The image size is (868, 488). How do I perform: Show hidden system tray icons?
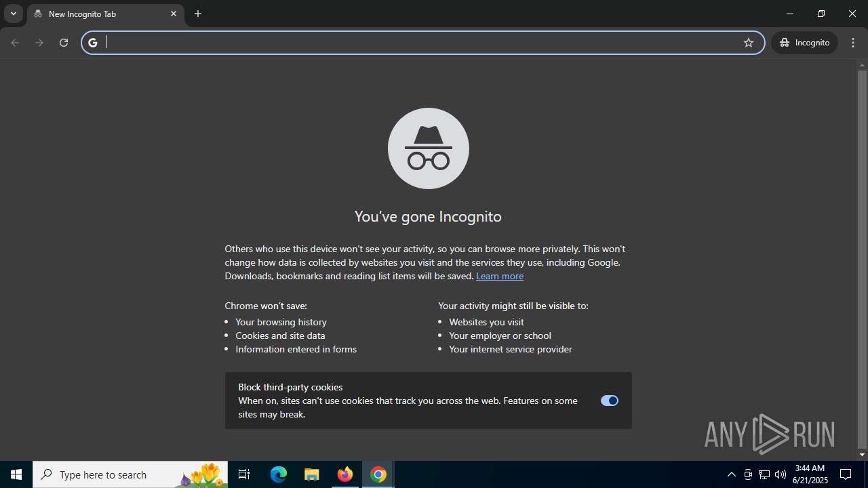tap(731, 474)
